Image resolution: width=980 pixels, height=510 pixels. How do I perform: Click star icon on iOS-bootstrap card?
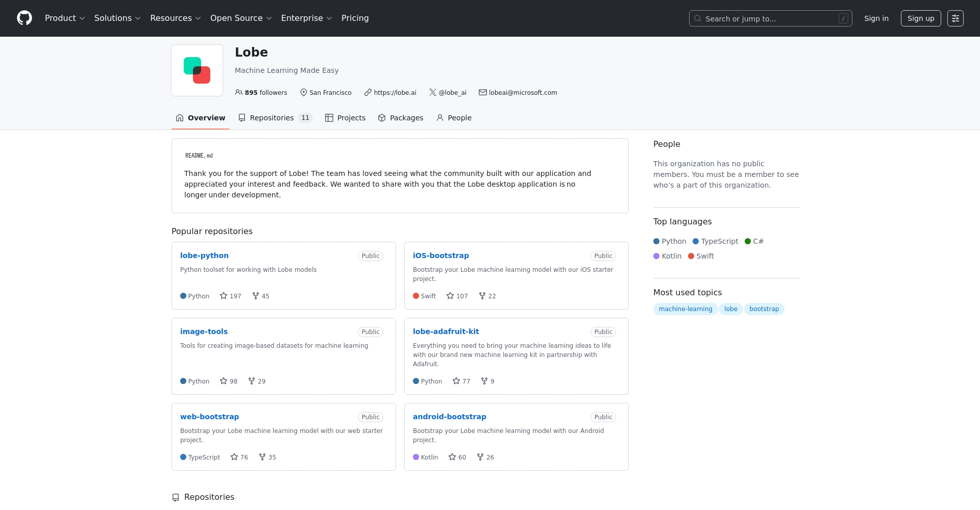(x=450, y=296)
